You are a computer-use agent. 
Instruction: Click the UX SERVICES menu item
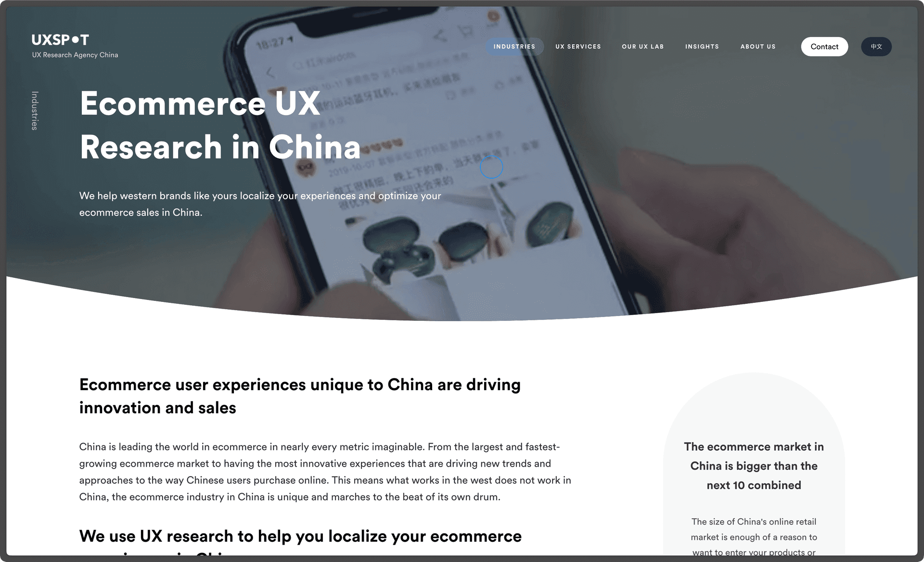pyautogui.click(x=578, y=46)
